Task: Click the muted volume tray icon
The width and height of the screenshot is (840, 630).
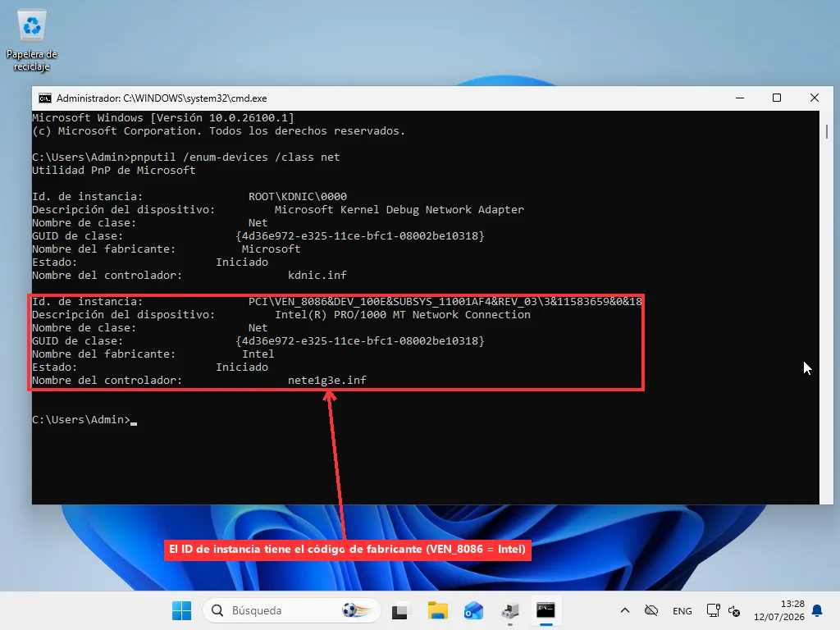Action: (734, 610)
